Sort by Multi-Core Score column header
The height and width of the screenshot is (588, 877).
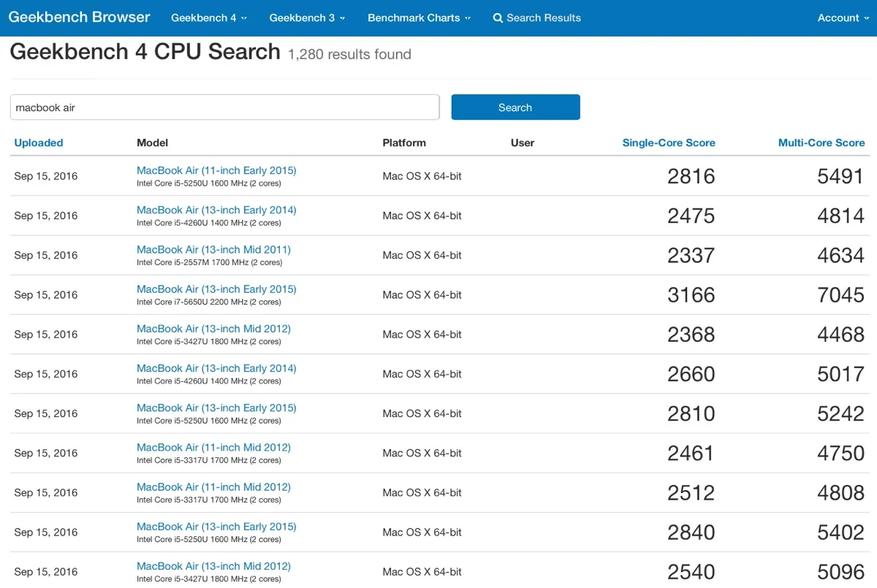(821, 143)
